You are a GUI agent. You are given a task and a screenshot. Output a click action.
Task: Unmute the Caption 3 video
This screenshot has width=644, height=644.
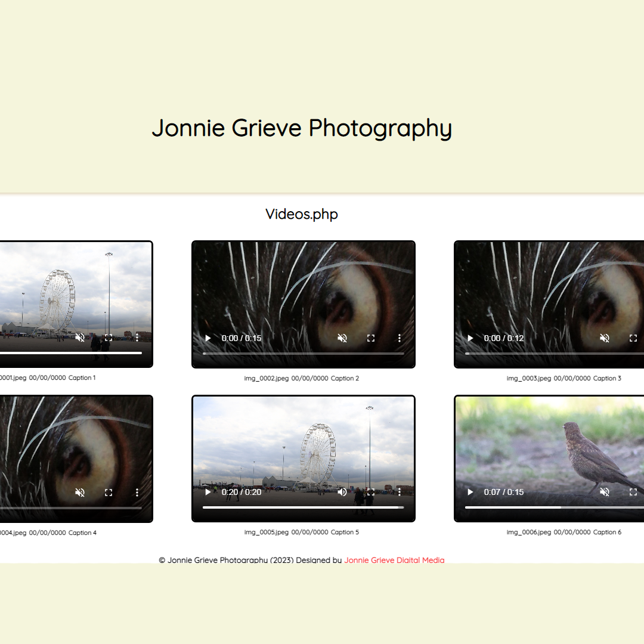click(x=605, y=338)
